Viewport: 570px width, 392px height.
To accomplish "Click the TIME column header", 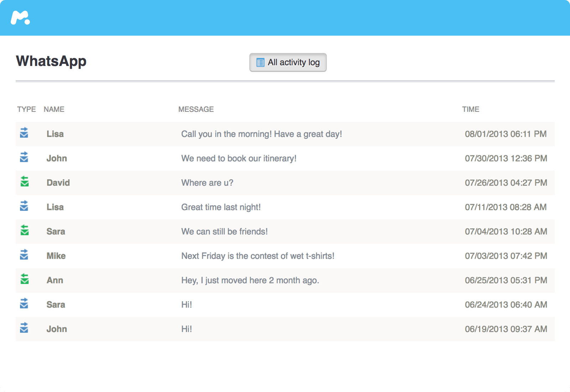I will 471,109.
